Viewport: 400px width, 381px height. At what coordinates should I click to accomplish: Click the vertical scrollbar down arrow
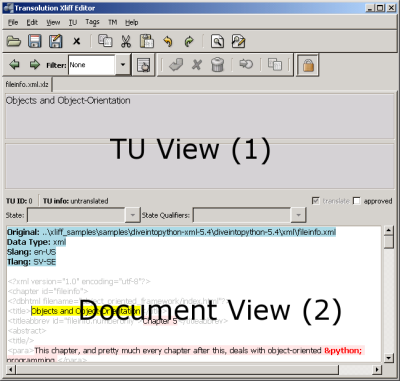pyautogui.click(x=389, y=358)
